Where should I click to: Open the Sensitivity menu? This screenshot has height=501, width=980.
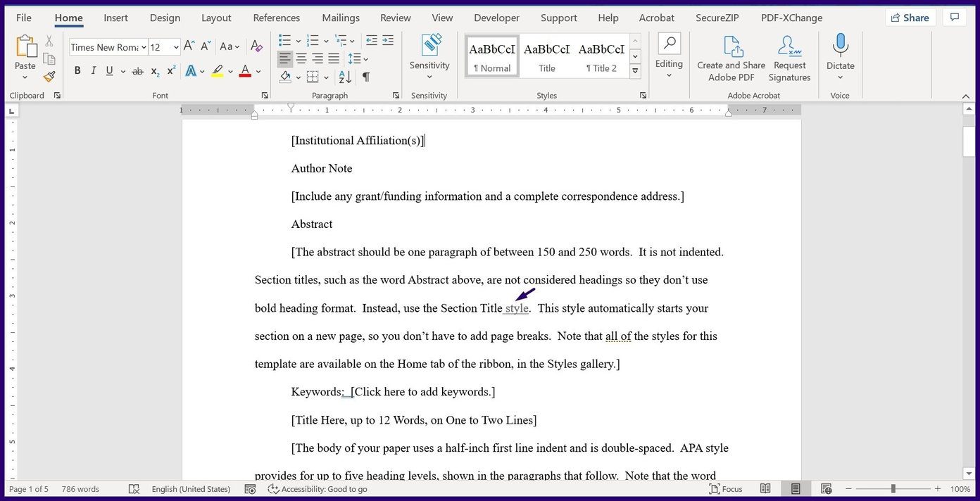[x=429, y=58]
